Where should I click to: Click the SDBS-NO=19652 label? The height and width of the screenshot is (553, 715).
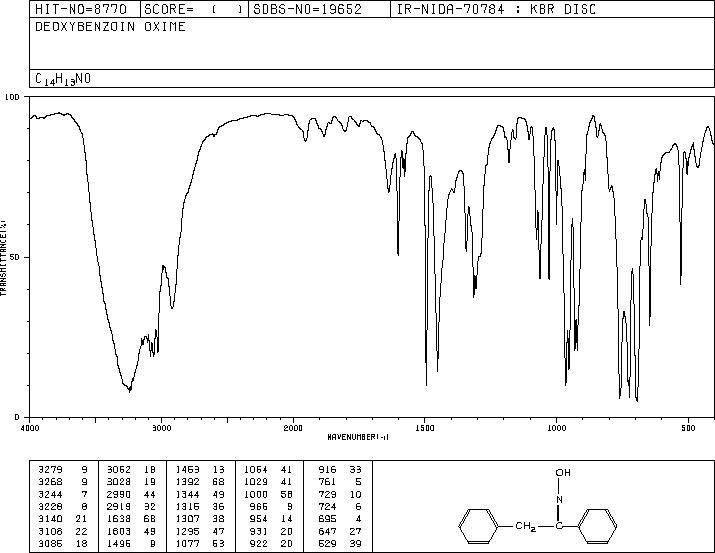coord(307,9)
